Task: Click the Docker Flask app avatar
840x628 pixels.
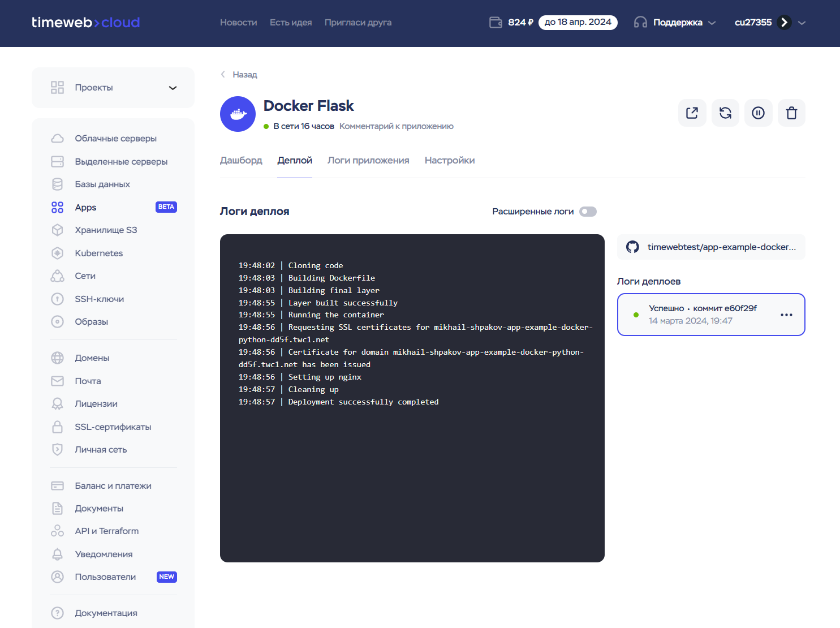Action: [x=238, y=114]
